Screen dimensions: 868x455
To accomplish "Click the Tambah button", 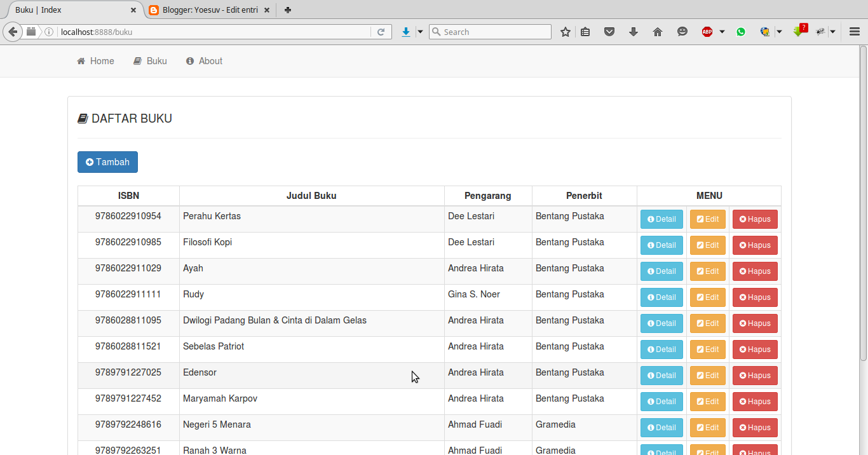I will (x=107, y=162).
